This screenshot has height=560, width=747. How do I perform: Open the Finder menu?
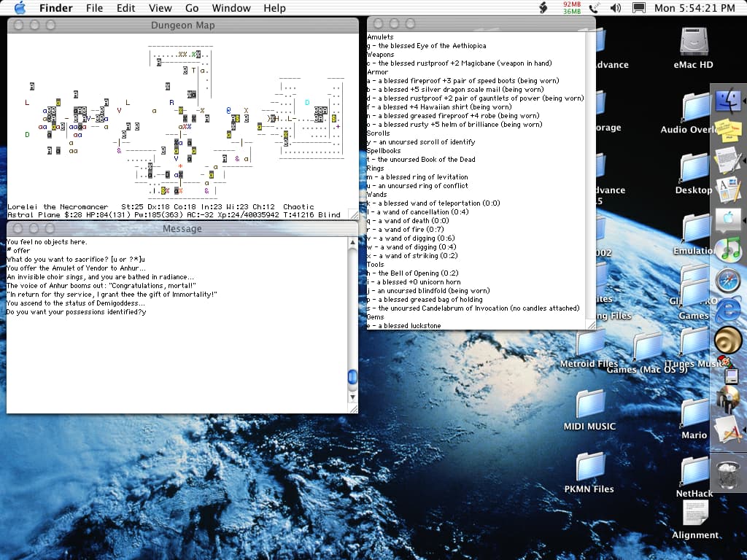pos(55,8)
